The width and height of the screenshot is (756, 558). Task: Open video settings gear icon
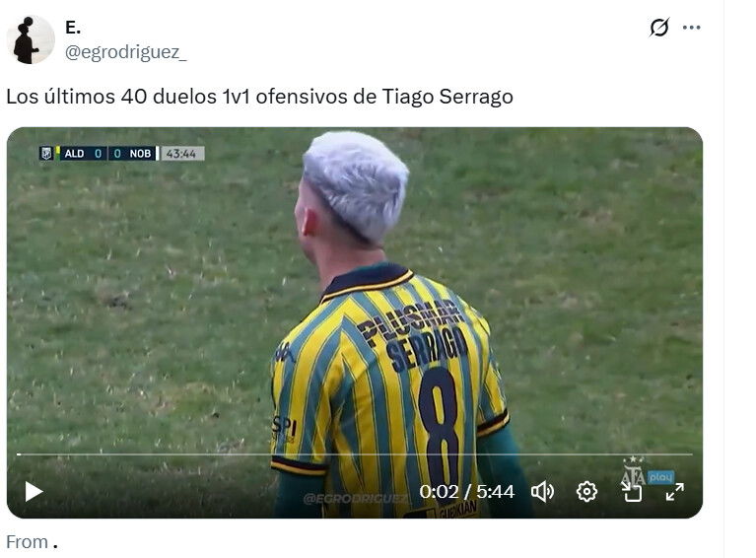[x=586, y=491]
